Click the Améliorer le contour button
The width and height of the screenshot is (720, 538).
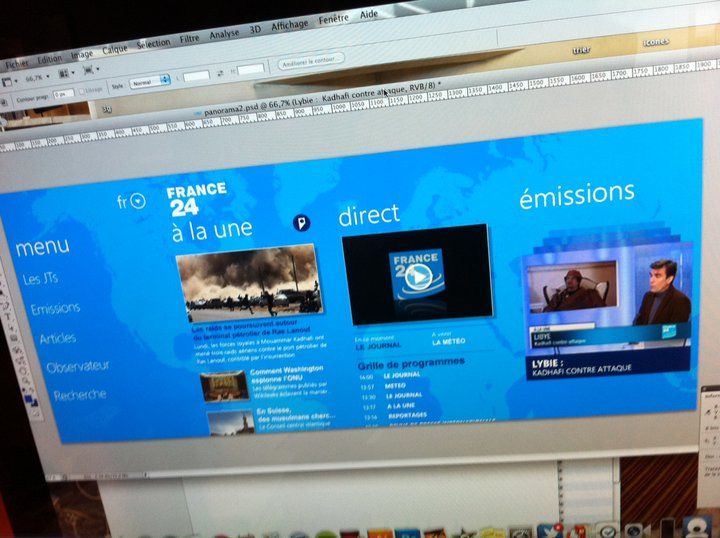tap(311, 61)
